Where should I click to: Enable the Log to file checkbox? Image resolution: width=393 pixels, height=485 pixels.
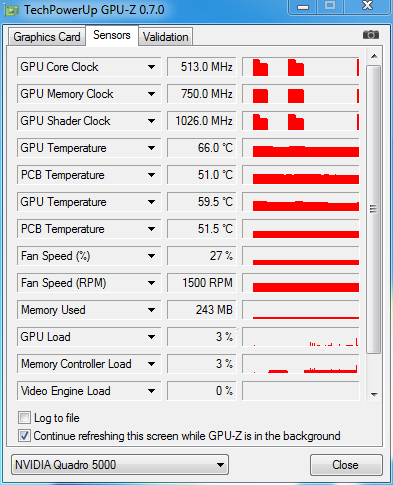[x=24, y=417]
